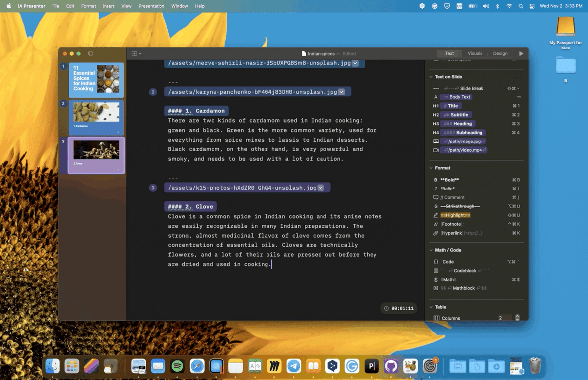The width and height of the screenshot is (588, 380).
Task: Open Control Center in menu bar
Action: coord(532,6)
